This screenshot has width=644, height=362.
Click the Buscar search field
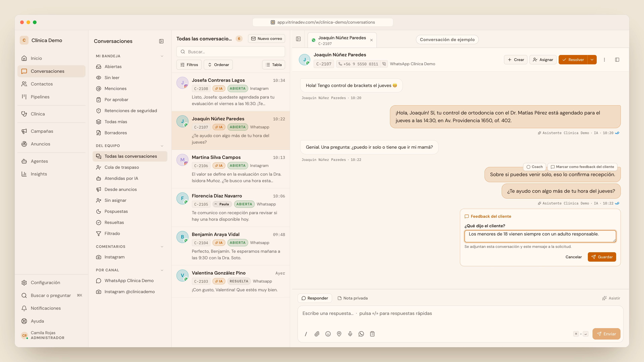(x=230, y=52)
